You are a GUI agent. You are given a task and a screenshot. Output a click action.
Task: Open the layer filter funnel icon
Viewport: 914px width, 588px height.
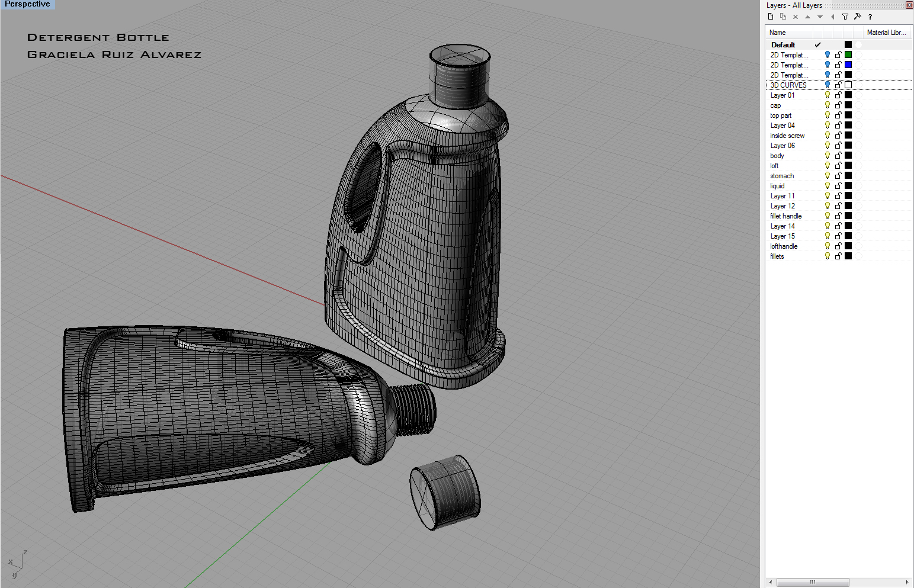click(845, 17)
